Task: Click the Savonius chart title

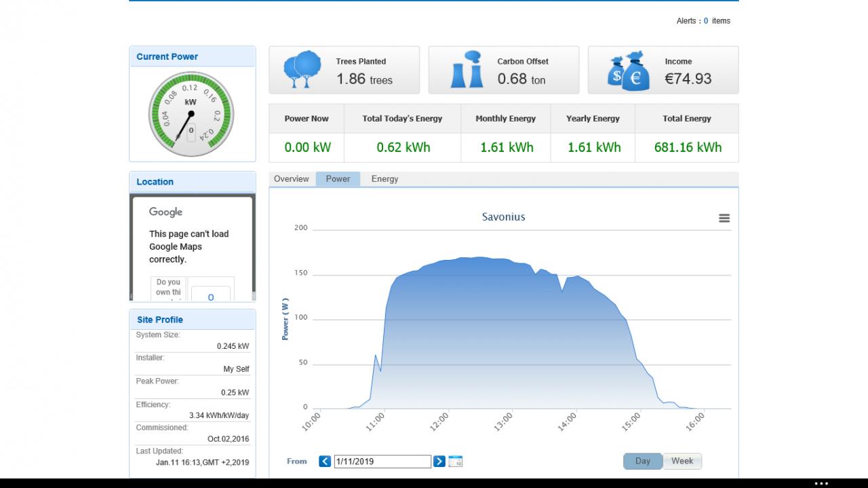Action: click(x=504, y=217)
